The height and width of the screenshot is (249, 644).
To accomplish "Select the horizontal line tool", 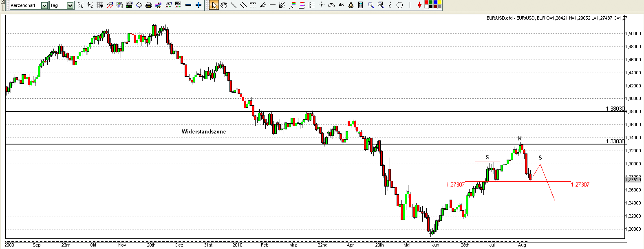I will (273, 5).
